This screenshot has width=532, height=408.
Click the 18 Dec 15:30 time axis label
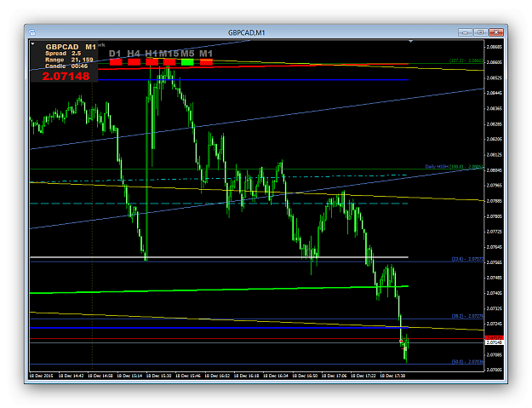[158, 376]
